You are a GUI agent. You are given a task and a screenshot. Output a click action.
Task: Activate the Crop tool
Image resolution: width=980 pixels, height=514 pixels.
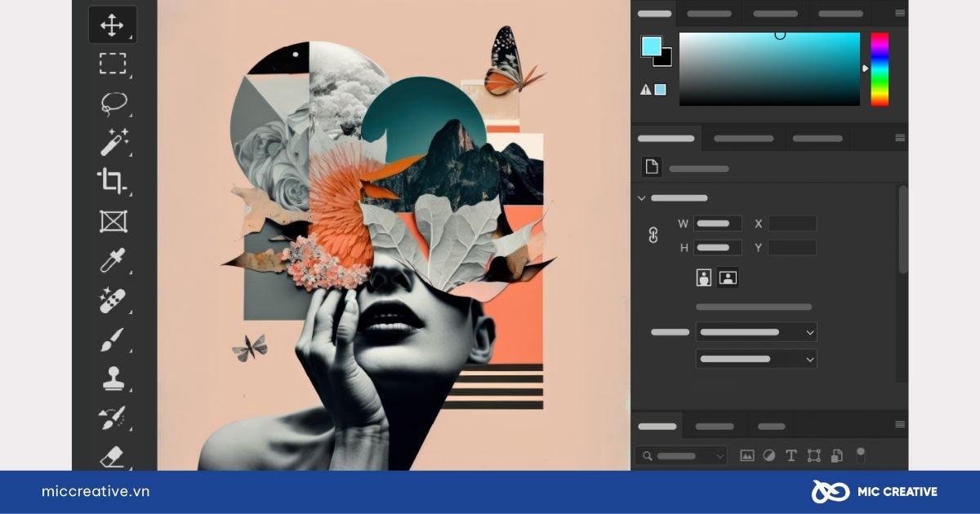tap(112, 181)
